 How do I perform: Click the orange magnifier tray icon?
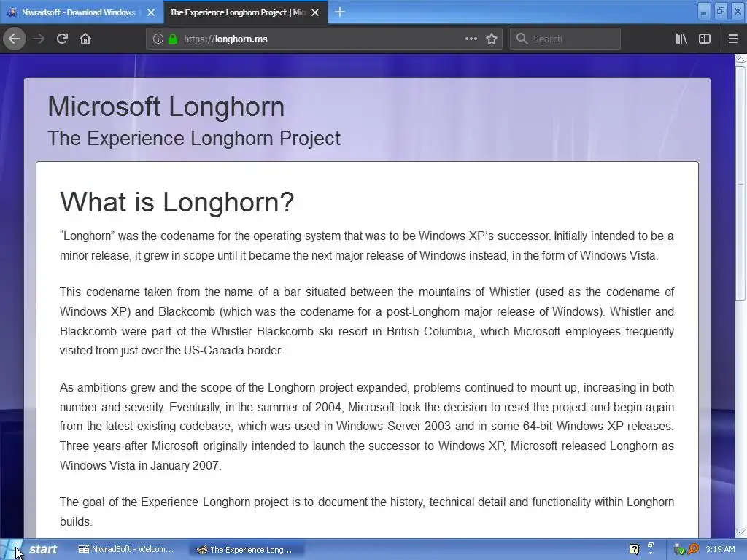[693, 550]
